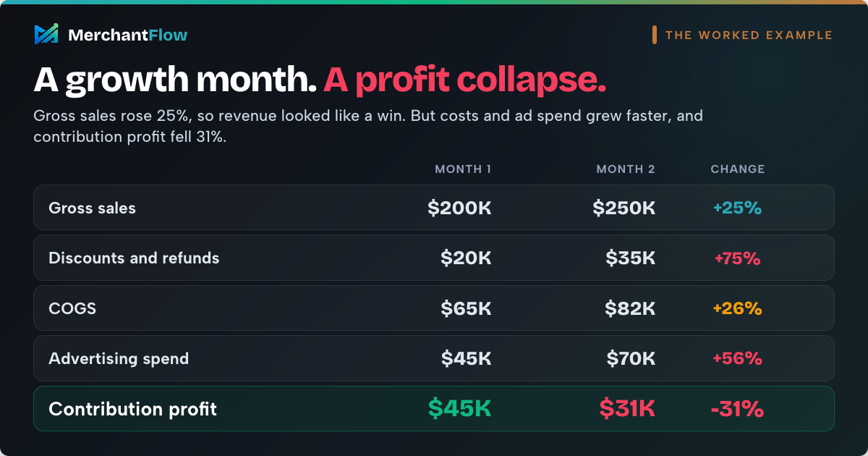This screenshot has width=868, height=456.
Task: Click the MerchantFlow logo icon
Action: [x=46, y=34]
